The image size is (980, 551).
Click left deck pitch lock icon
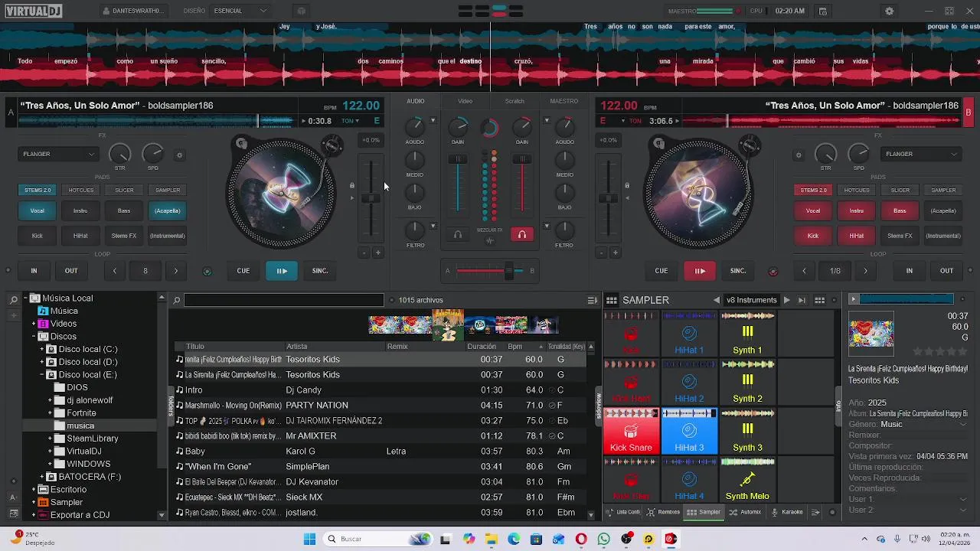352,185
